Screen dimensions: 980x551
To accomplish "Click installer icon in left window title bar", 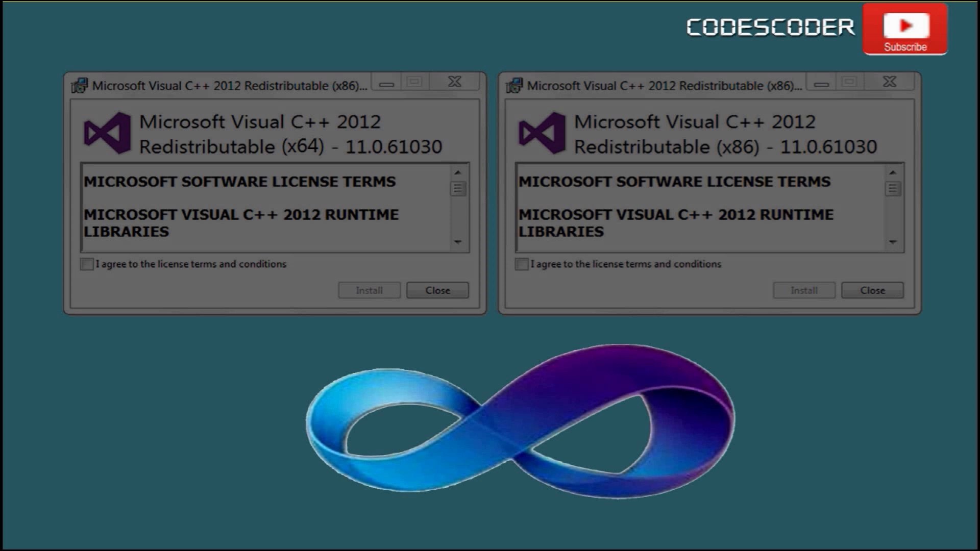I will pos(79,86).
